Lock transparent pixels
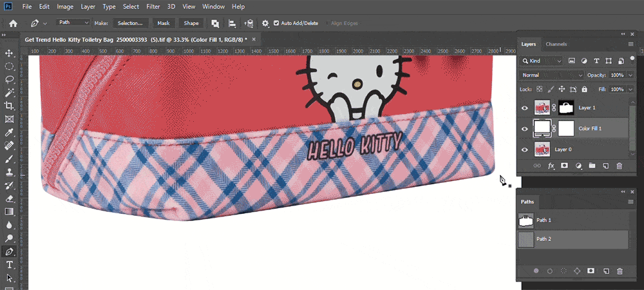The height and width of the screenshot is (290, 644). pos(540,89)
